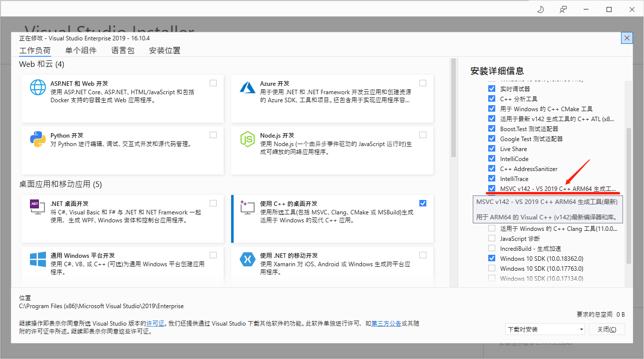
Task: Click the feedback icon in title bar
Action: (563, 9)
